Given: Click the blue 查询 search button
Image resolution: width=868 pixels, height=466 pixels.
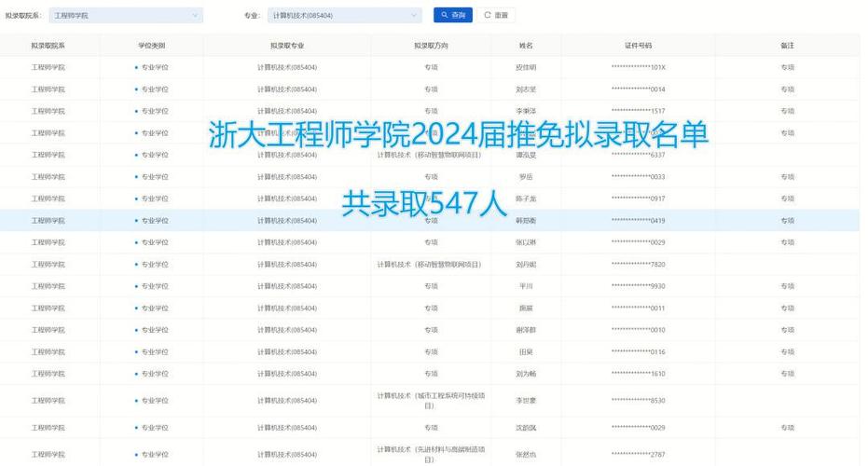Looking at the screenshot, I should (453, 16).
